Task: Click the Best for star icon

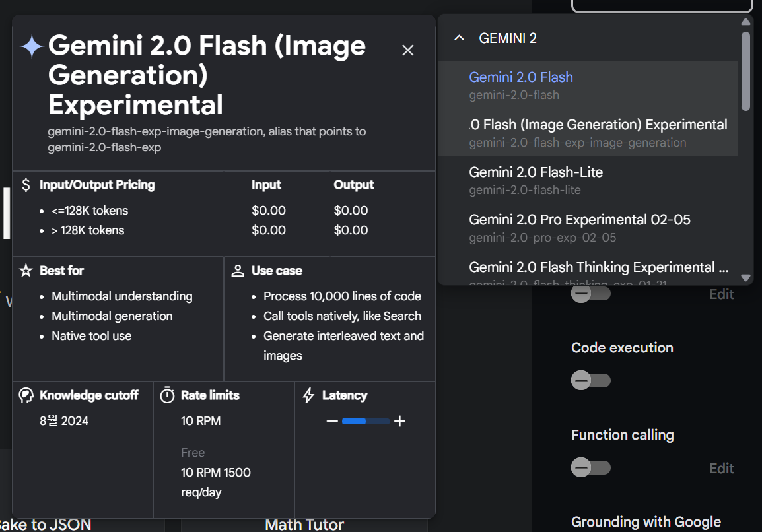Action: click(26, 270)
